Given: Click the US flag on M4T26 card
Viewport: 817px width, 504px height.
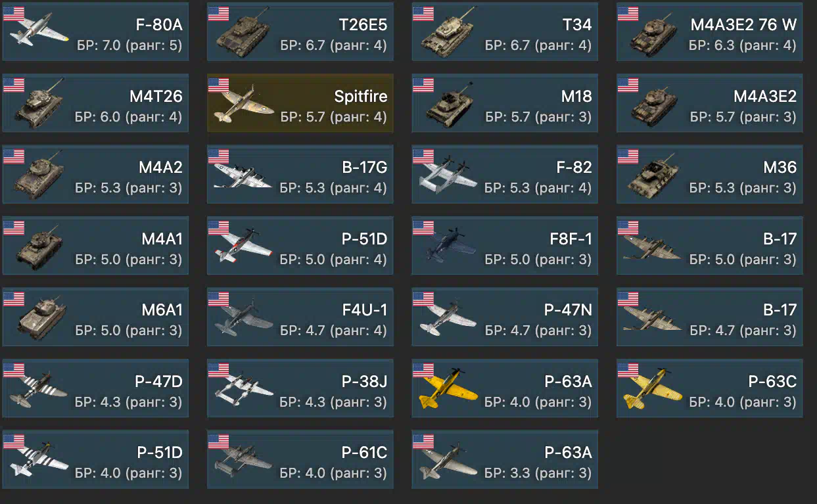Looking at the screenshot, I should [x=14, y=85].
